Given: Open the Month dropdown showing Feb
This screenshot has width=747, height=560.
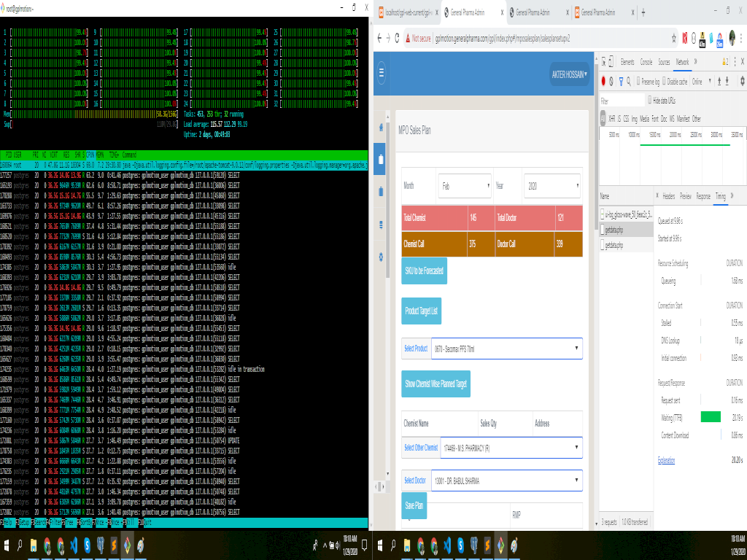Looking at the screenshot, I should [465, 186].
